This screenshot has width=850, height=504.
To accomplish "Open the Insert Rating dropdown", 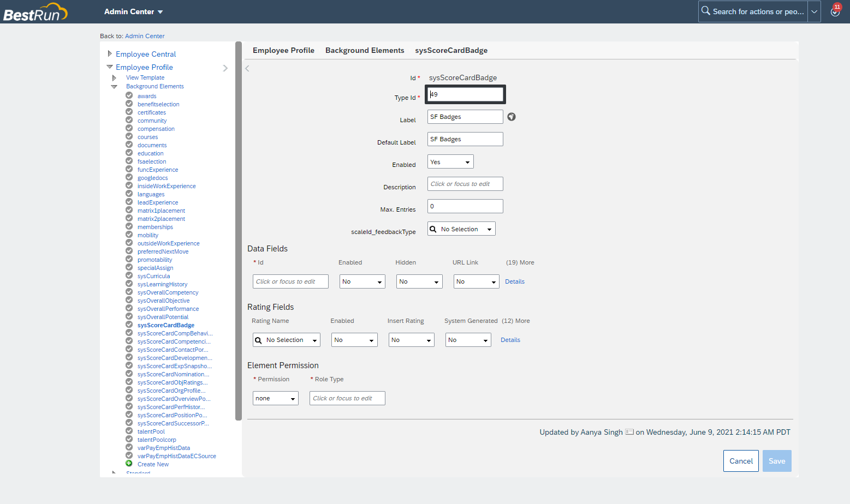I will click(412, 340).
